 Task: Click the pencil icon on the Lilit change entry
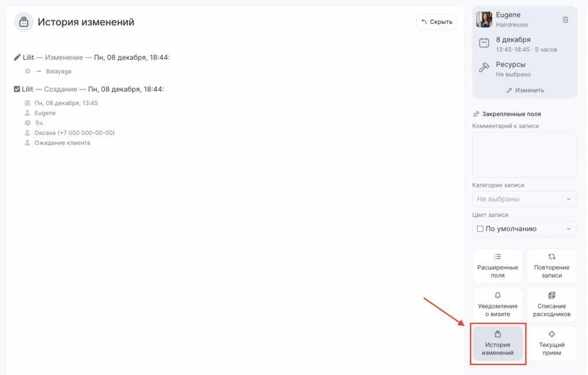pos(17,57)
